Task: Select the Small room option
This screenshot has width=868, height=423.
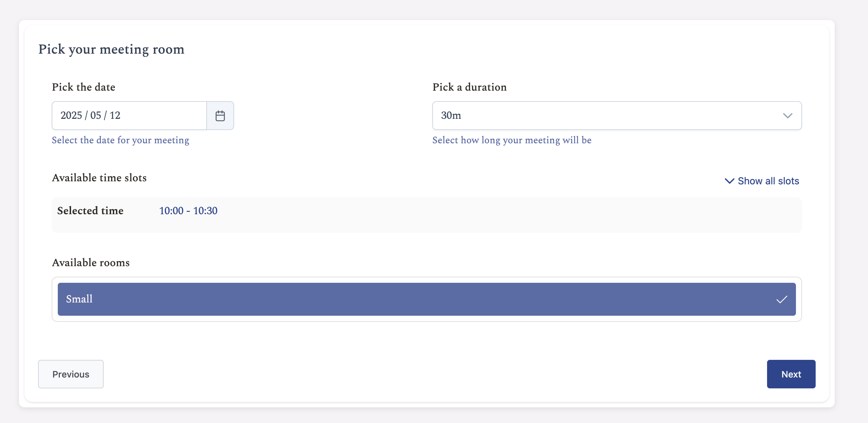Action: tap(427, 299)
